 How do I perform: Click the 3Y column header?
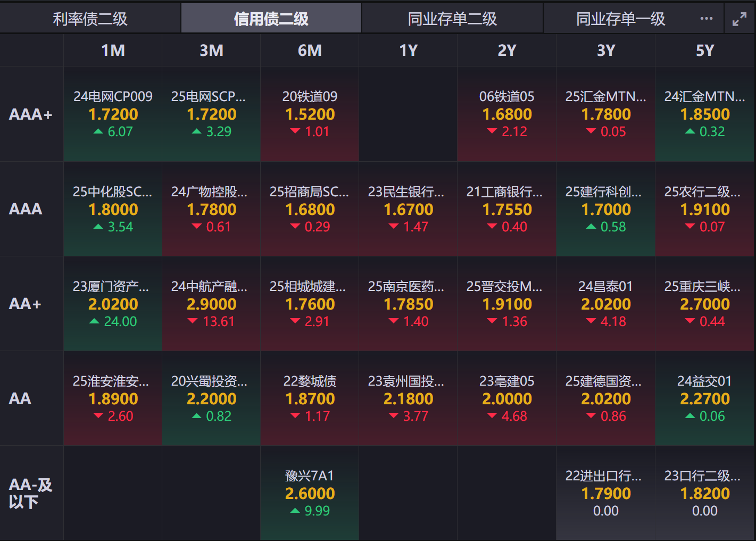pos(606,51)
